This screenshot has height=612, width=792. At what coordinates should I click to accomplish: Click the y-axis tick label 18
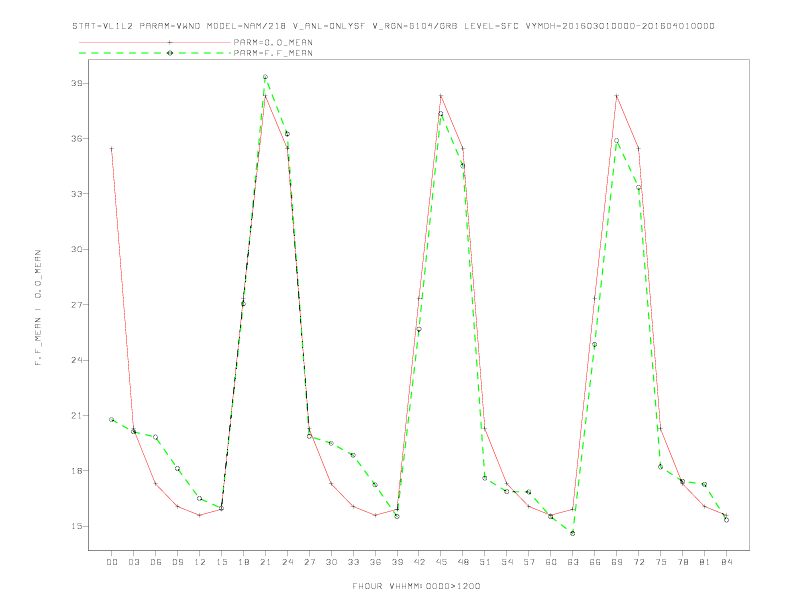[x=77, y=471]
